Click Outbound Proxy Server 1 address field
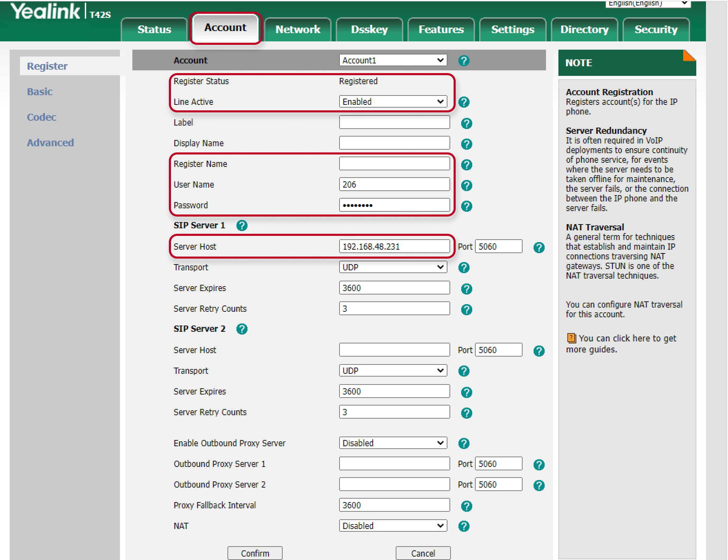Image resolution: width=728 pixels, height=560 pixels. pyautogui.click(x=394, y=464)
